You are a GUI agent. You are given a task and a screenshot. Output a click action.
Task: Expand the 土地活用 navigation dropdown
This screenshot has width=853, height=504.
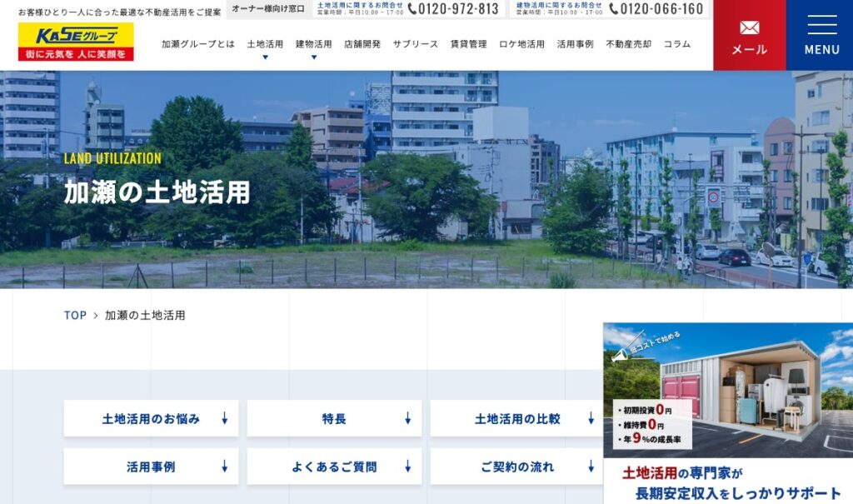tap(265, 57)
